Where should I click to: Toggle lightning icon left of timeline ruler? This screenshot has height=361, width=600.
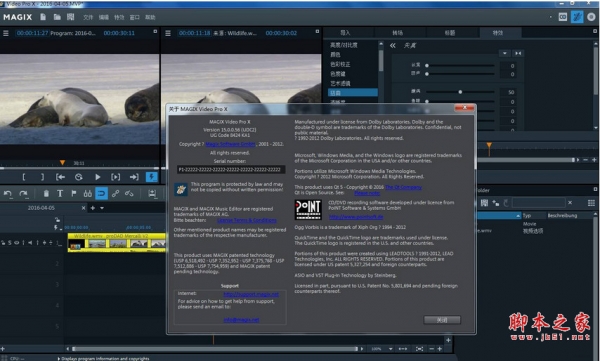coord(56,227)
